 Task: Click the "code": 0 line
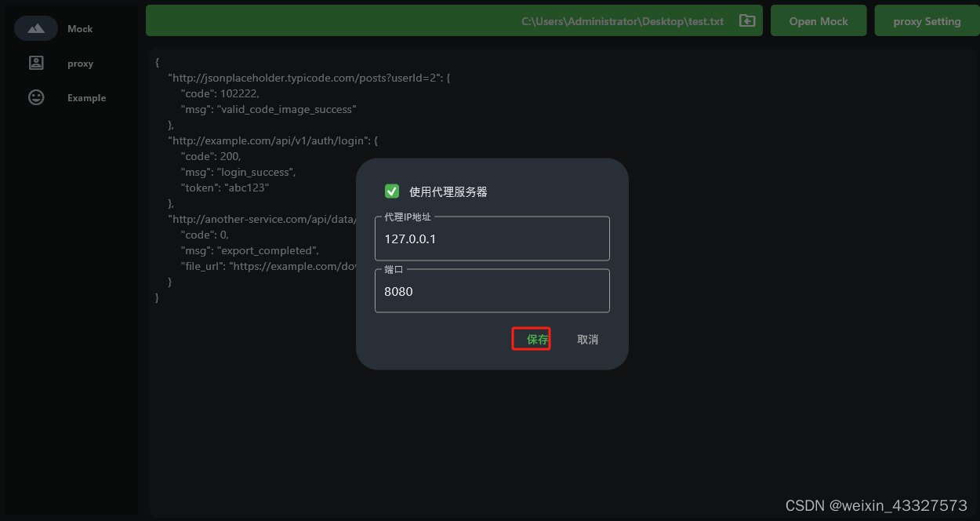205,235
